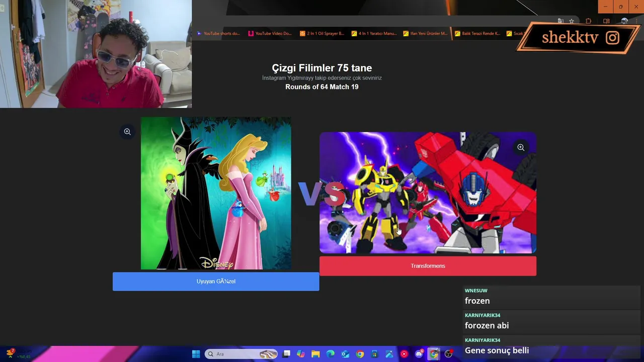Click the Instagram Yigitmirayy follow message text
644x362 pixels.
(x=322, y=78)
